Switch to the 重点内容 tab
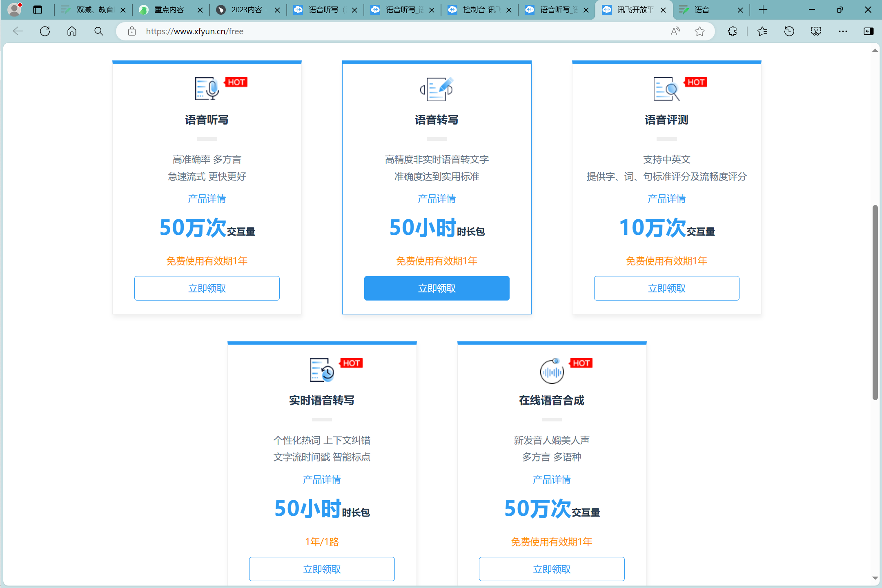882x588 pixels. [x=171, y=10]
